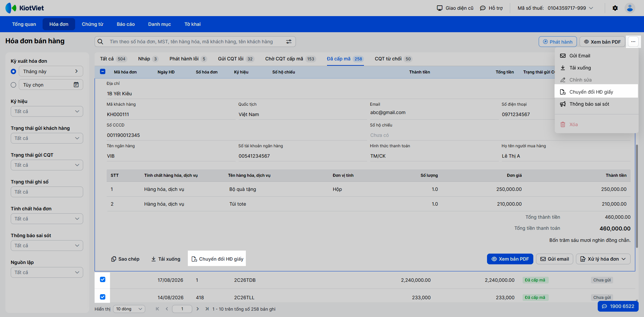Screen dimensions: 644x317
Task: Uncheck the 17/08/2026 invoice row checkbox
Action: (x=103, y=279)
